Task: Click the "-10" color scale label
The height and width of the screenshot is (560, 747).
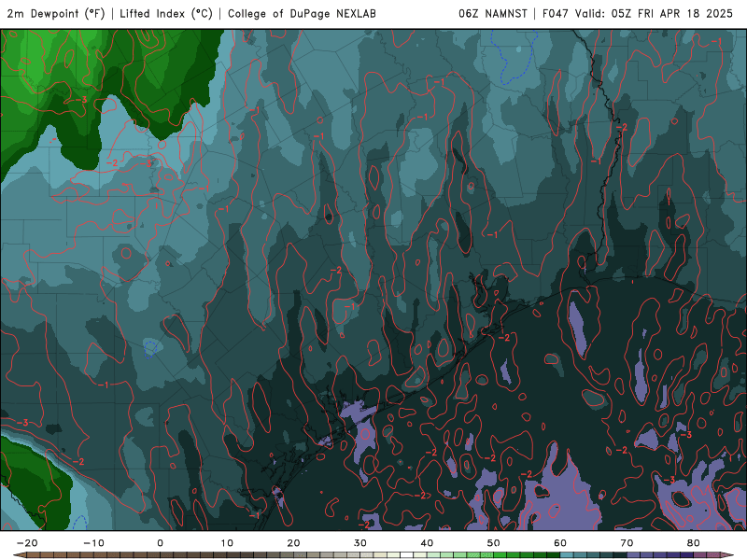Action: point(93,543)
